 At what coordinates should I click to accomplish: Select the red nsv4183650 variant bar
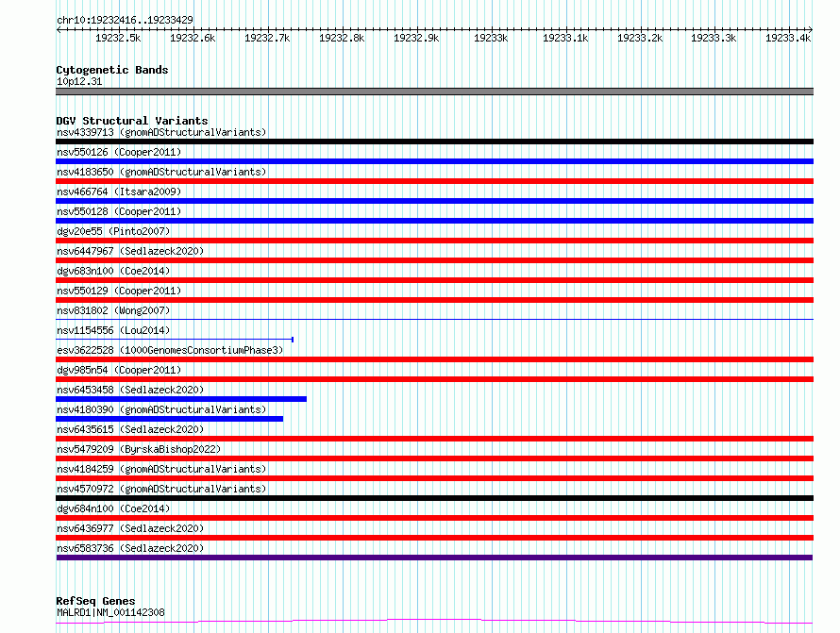(434, 181)
